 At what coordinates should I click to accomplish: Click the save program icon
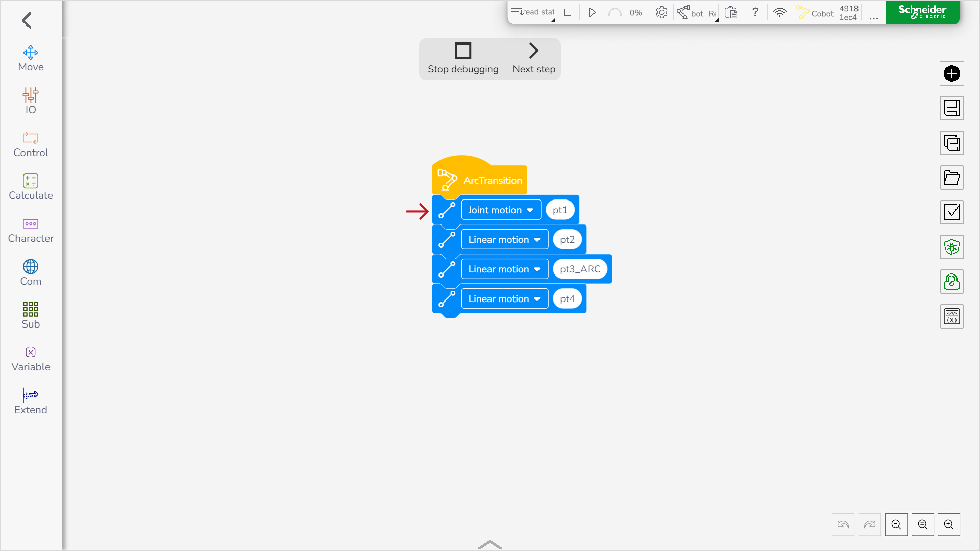(x=951, y=108)
